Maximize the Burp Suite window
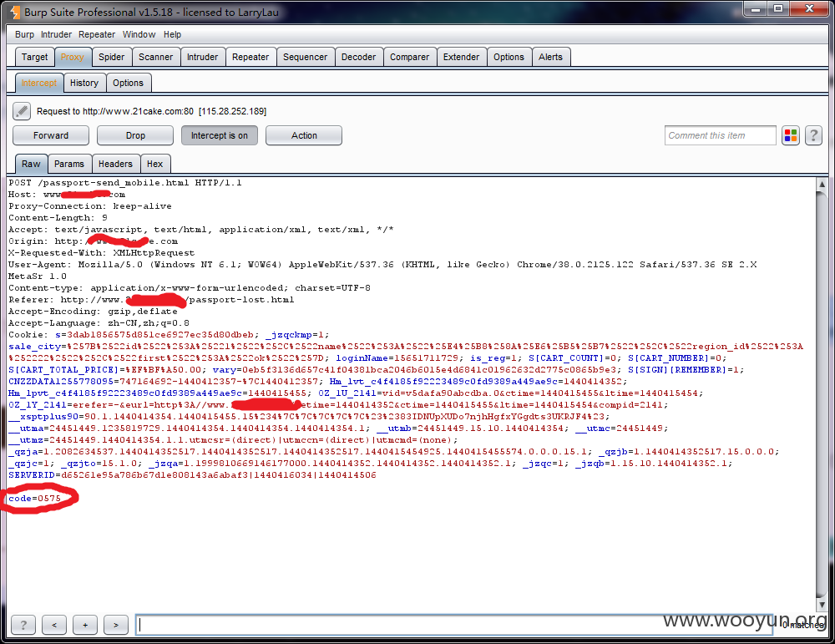 pos(778,9)
